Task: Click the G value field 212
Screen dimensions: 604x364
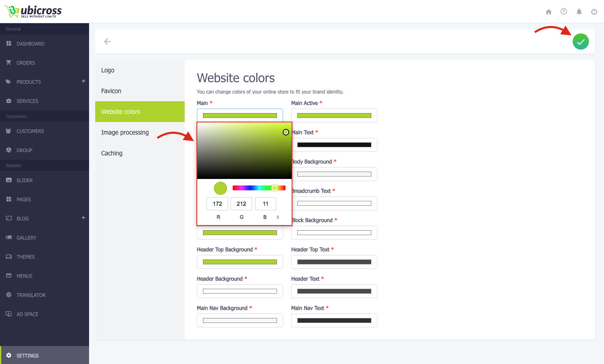Action: [x=242, y=204]
